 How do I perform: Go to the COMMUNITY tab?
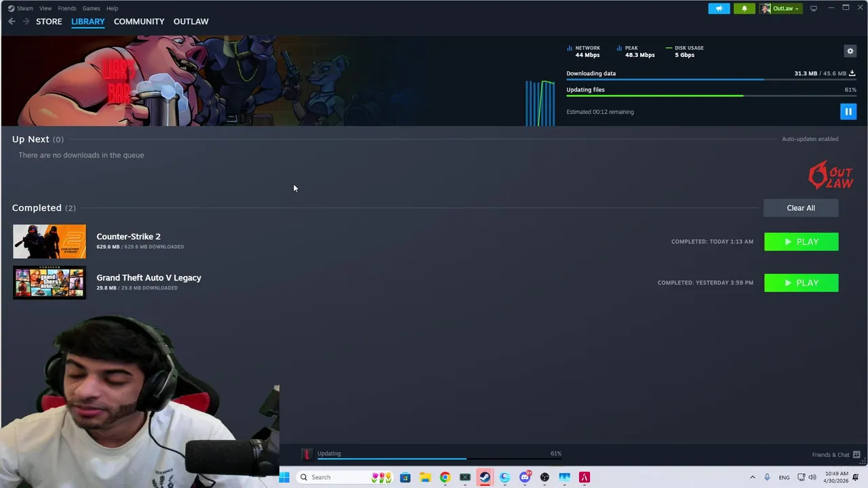[139, 22]
